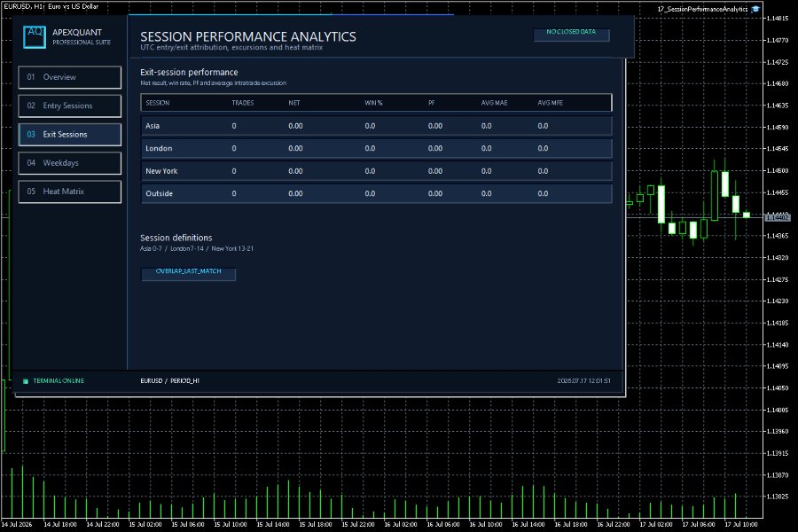
Task: Switch to the 04 Weekdays tab
Action: (x=70, y=163)
